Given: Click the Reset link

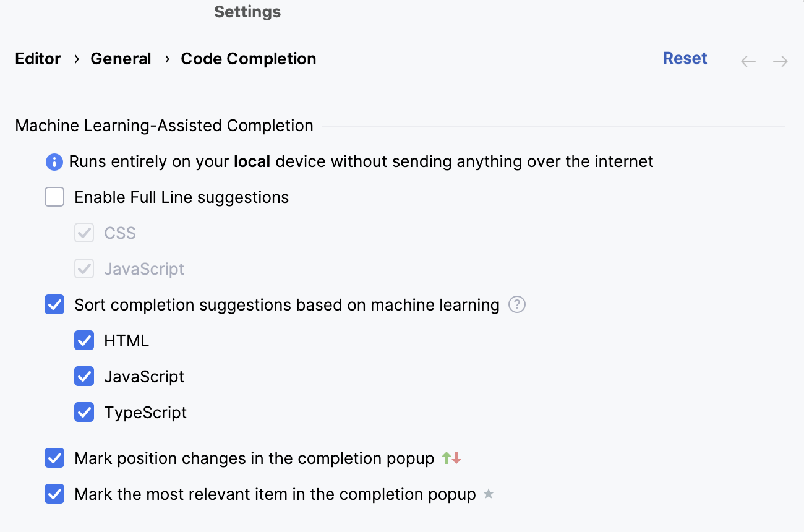Looking at the screenshot, I should (685, 58).
